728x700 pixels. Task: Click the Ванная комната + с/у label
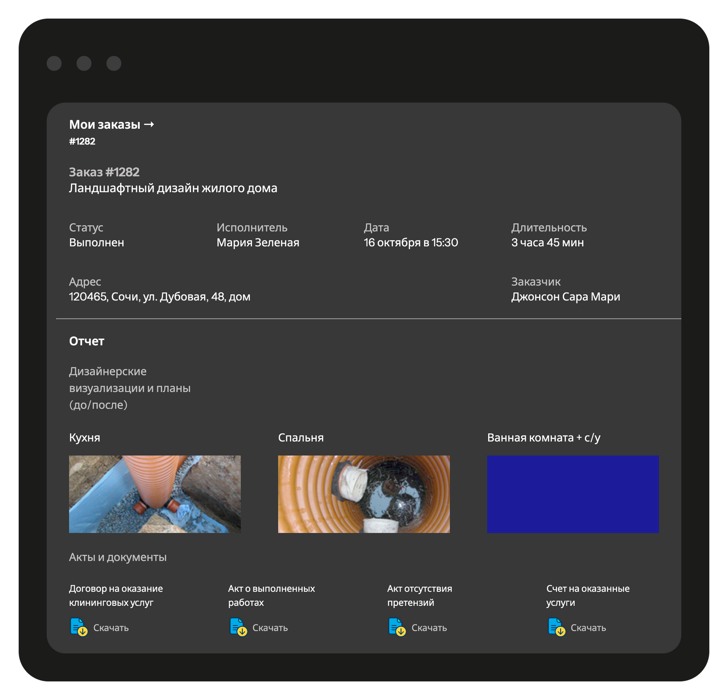pos(544,437)
